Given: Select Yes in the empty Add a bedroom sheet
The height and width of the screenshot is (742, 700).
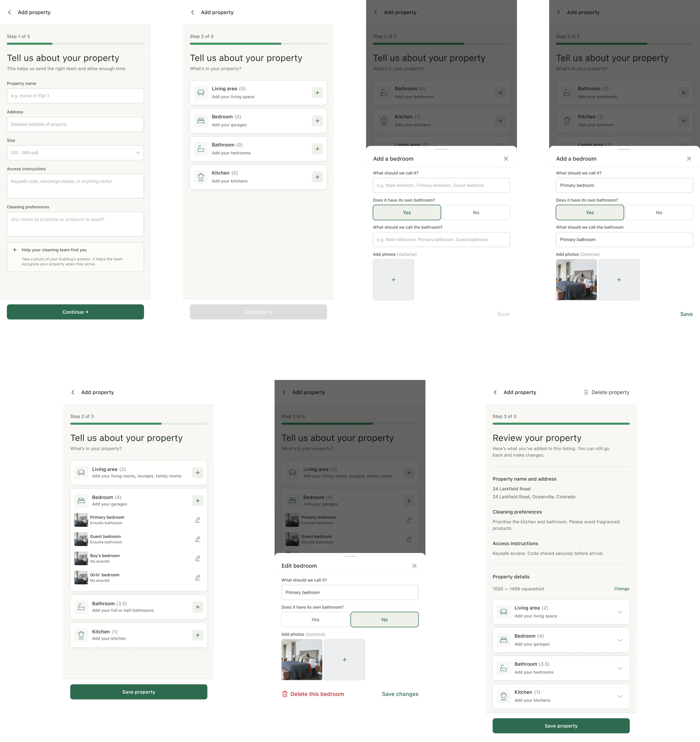Looking at the screenshot, I should (x=407, y=212).
